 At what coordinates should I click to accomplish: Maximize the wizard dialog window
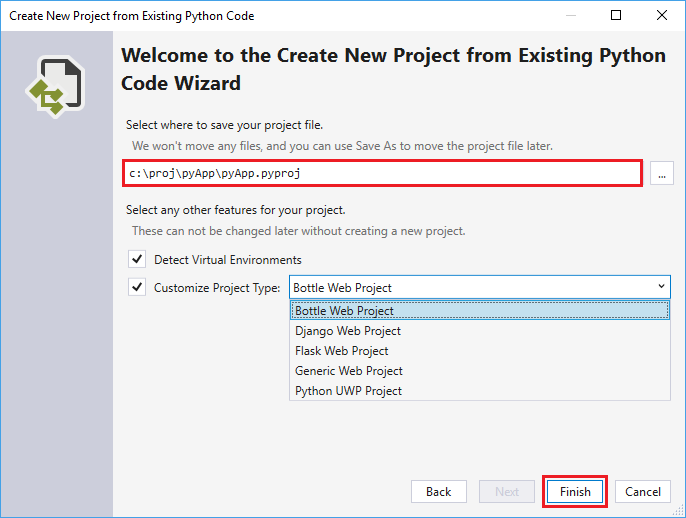[x=616, y=16]
